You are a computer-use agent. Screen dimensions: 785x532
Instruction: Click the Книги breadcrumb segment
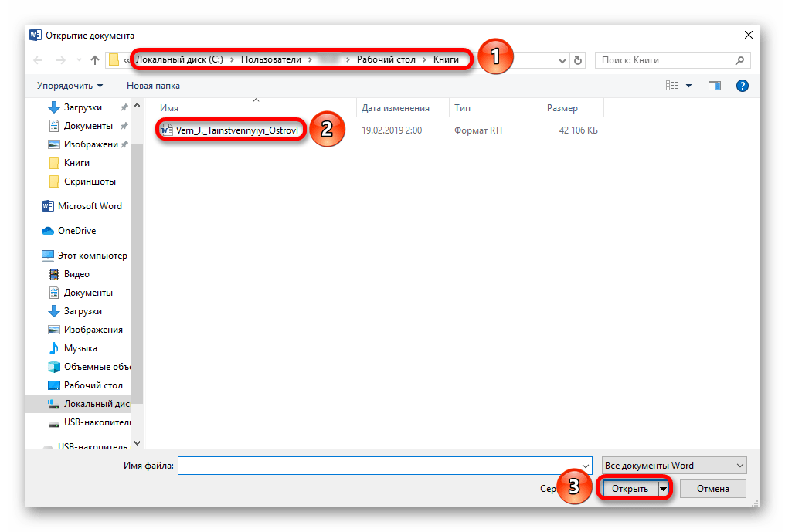(446, 59)
